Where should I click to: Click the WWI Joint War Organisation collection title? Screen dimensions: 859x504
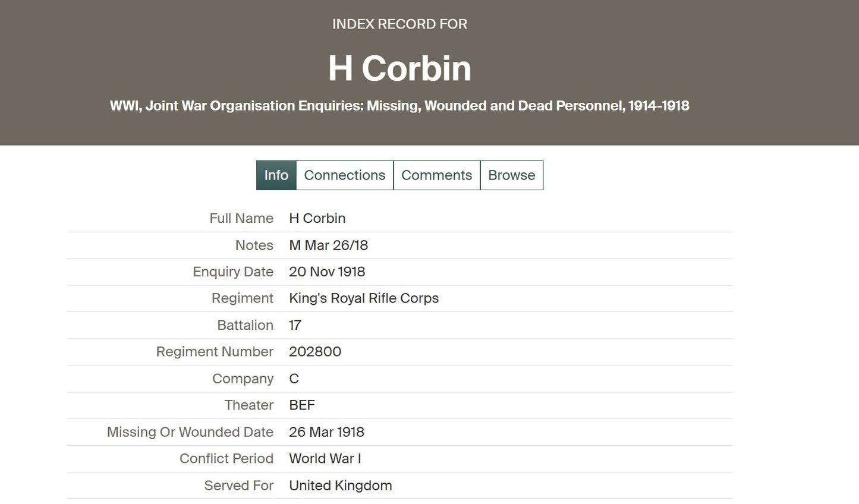coord(399,106)
